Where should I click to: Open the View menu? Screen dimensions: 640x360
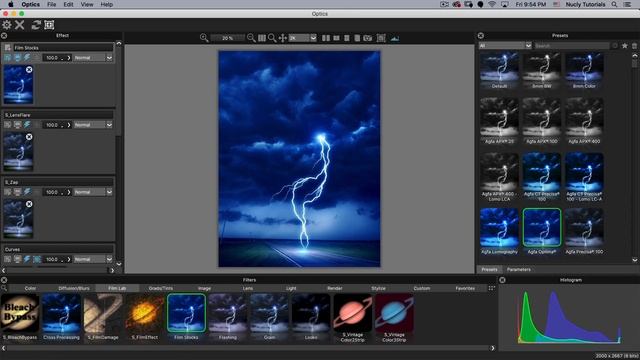pos(87,4)
